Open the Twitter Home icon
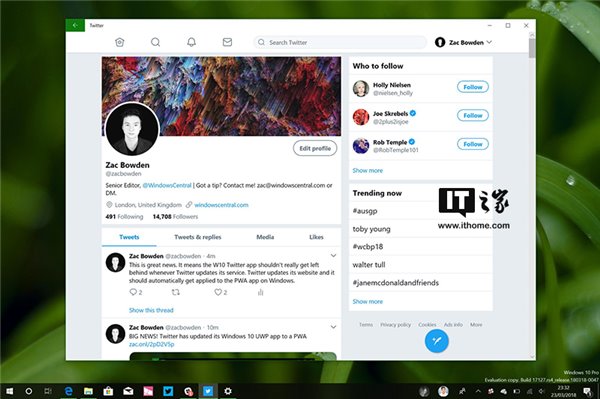The height and width of the screenshot is (399, 600). pos(119,42)
